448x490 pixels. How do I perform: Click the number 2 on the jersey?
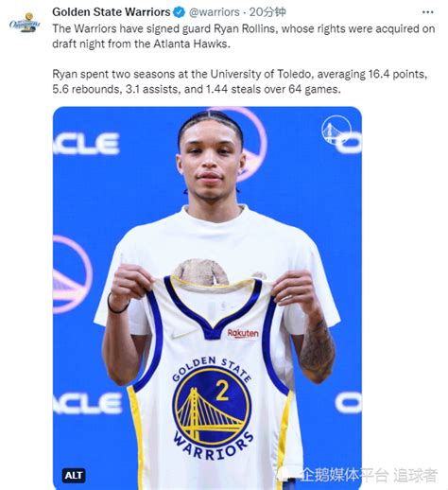[222, 390]
